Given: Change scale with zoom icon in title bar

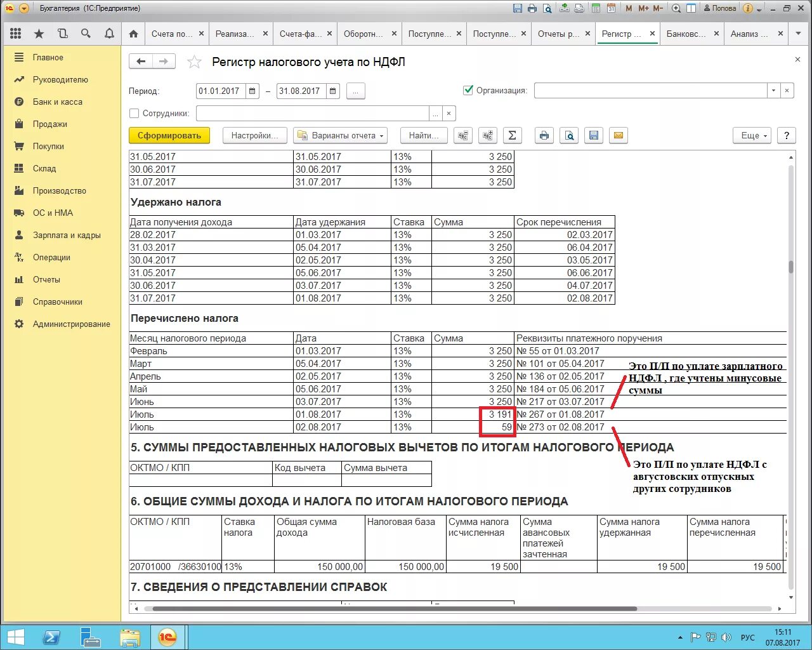Looking at the screenshot, I should [x=676, y=8].
